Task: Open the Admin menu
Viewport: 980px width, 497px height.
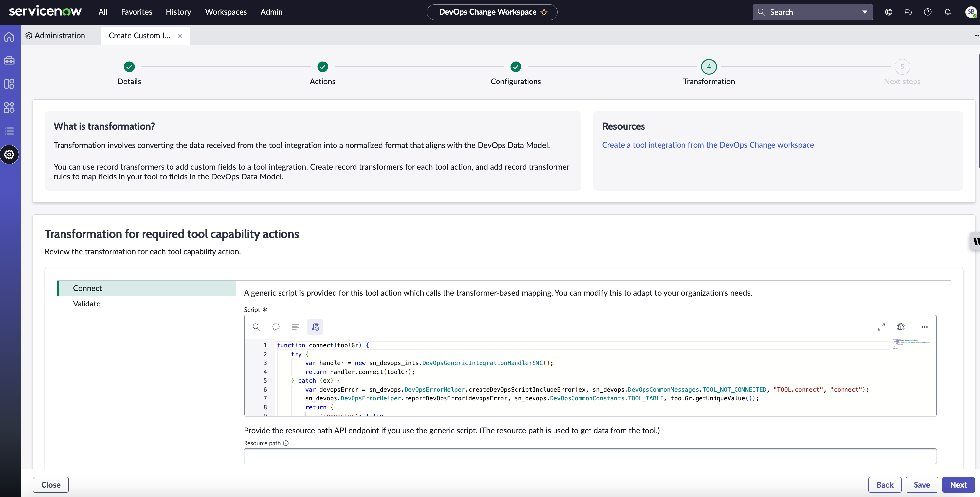Action: (271, 12)
